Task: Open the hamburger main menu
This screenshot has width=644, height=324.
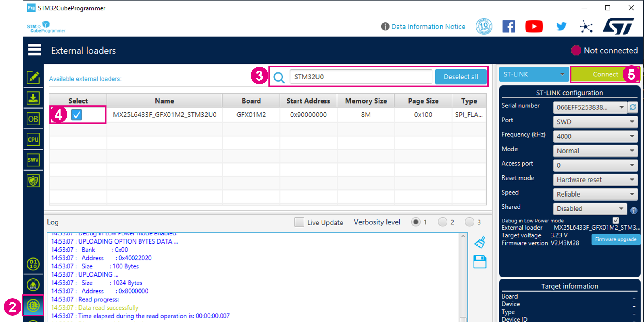Action: pyautogui.click(x=35, y=50)
